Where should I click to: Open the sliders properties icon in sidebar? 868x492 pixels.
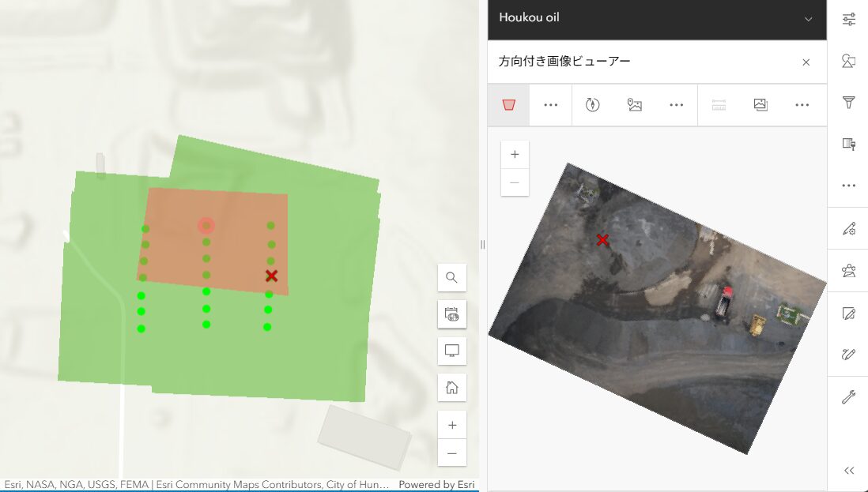pos(849,20)
